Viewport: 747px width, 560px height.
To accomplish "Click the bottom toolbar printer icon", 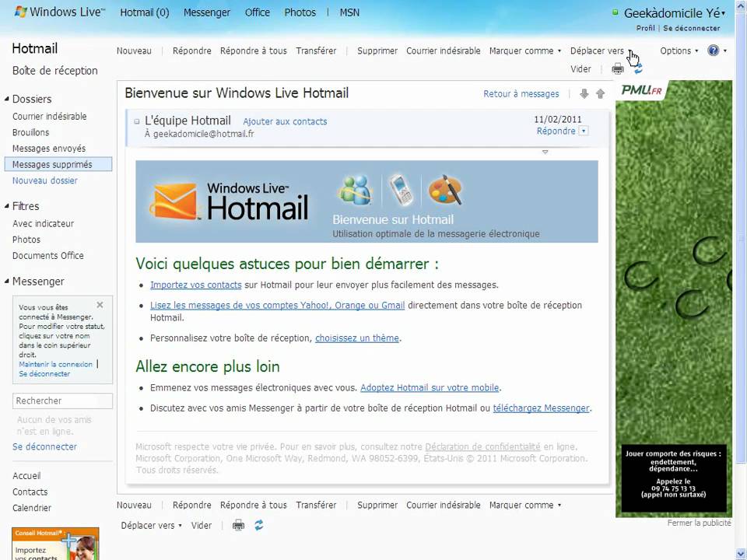I will point(238,525).
